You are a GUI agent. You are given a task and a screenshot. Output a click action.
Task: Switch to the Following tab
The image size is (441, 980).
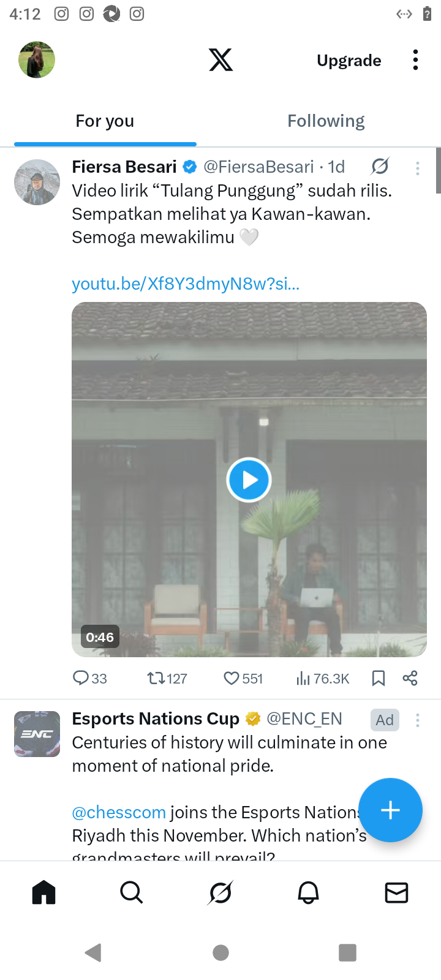click(x=326, y=121)
